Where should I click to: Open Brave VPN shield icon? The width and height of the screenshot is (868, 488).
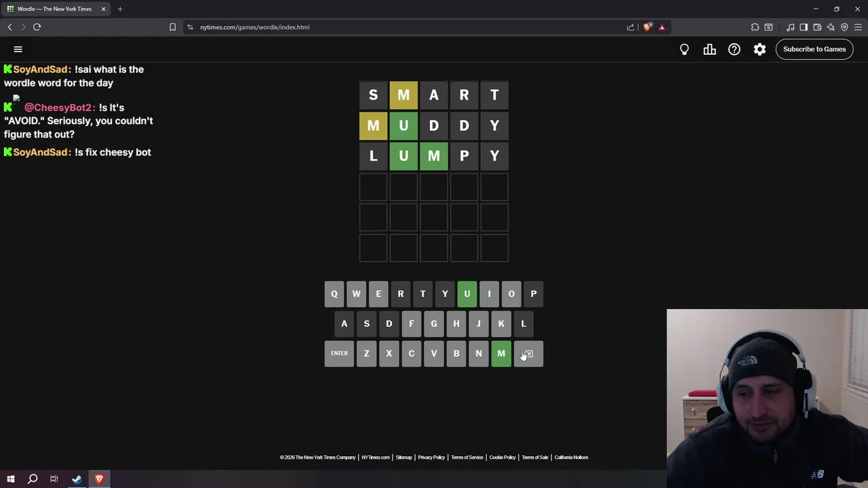tap(844, 27)
